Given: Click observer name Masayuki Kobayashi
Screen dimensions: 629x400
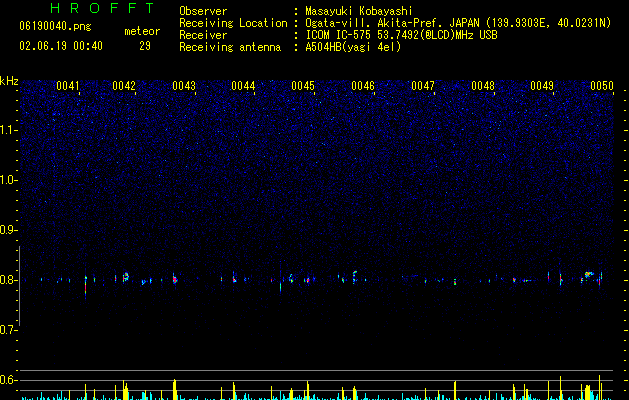Looking at the screenshot, I should pos(359,11).
